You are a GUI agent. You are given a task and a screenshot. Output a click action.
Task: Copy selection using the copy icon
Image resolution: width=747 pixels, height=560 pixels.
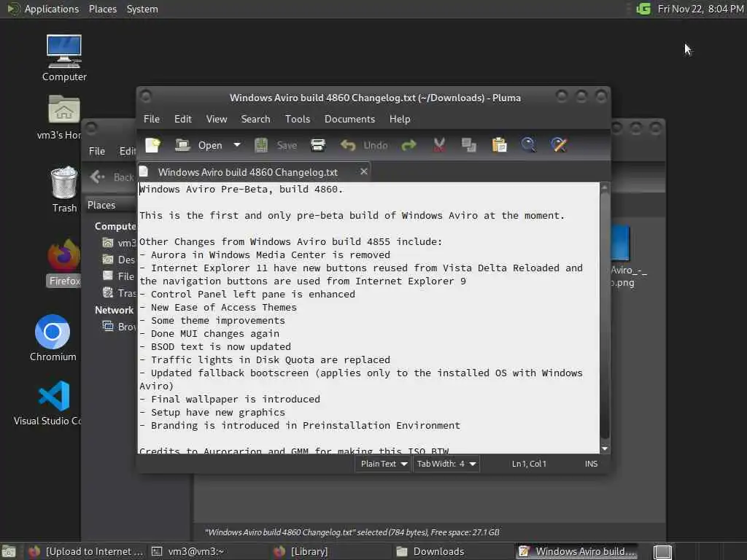[469, 145]
